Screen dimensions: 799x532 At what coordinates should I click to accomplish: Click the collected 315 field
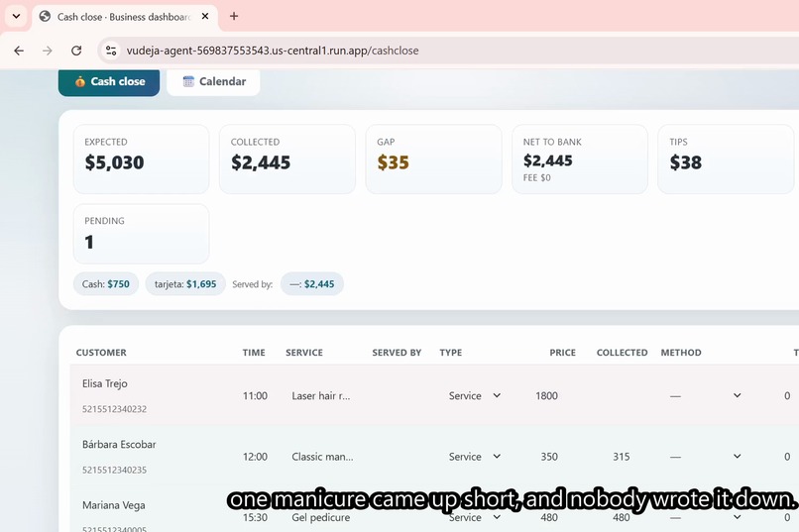622,457
